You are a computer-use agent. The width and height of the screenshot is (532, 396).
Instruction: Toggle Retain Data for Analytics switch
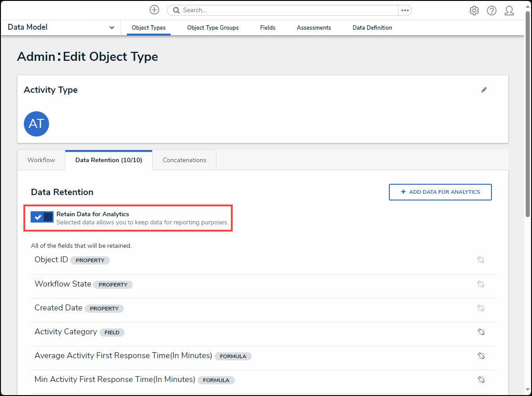(42, 217)
